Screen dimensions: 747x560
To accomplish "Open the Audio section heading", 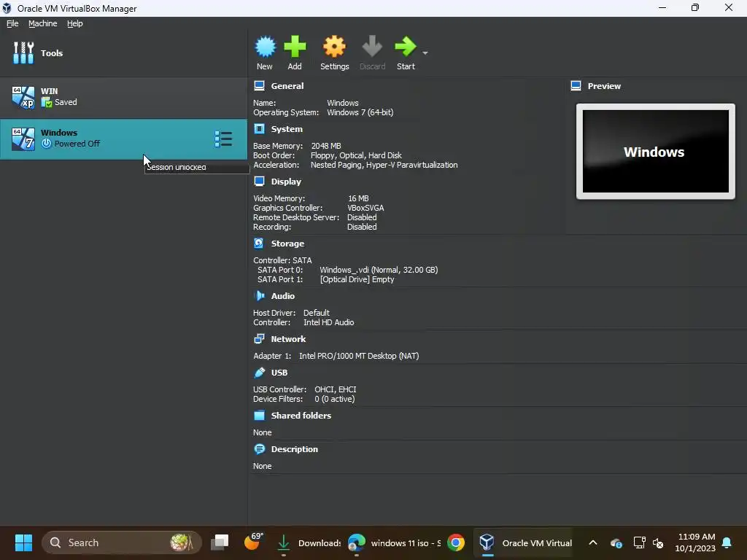I will [283, 296].
